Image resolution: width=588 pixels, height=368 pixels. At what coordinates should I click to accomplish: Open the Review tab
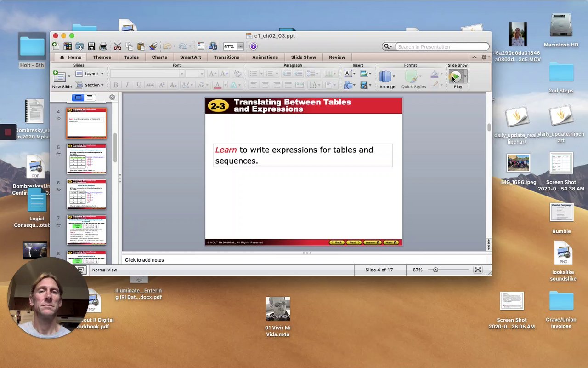(x=337, y=57)
